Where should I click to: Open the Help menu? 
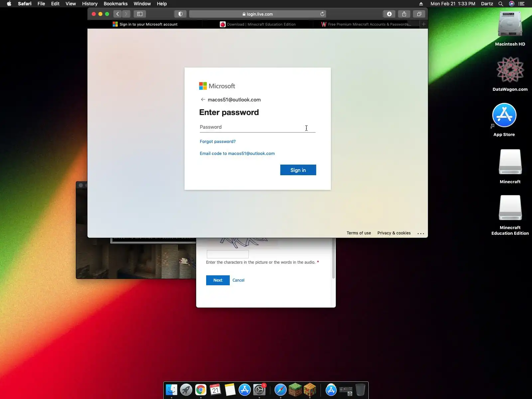162,4
